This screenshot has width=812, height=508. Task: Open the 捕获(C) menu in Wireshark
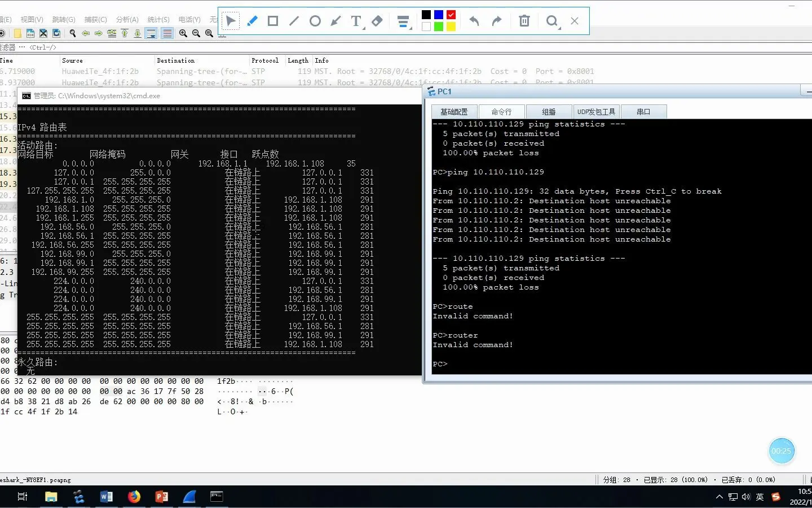click(95, 19)
